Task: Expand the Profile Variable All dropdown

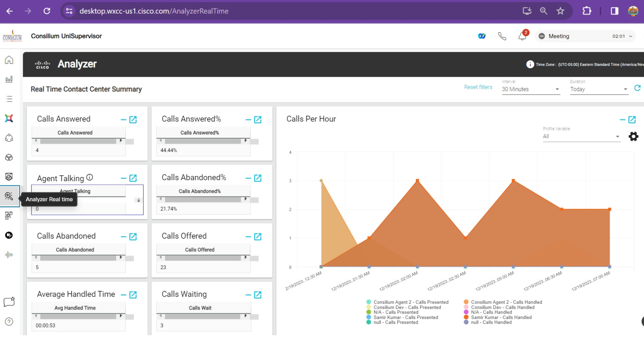Action: pyautogui.click(x=582, y=136)
